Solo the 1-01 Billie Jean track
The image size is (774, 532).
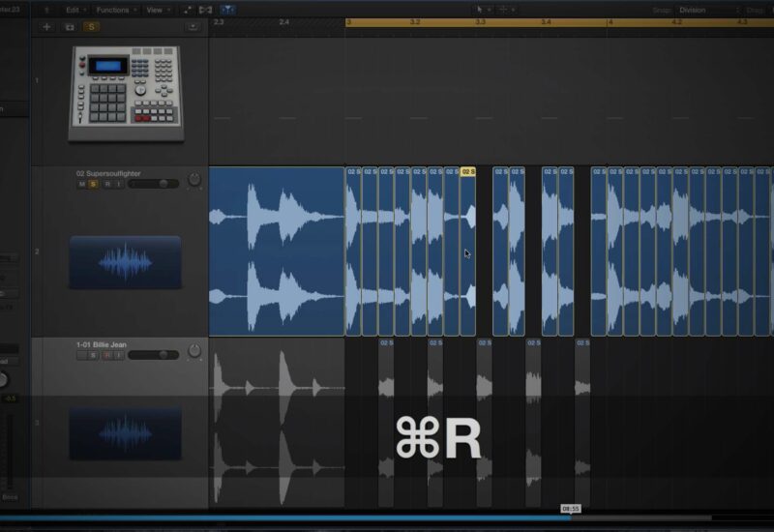93,355
